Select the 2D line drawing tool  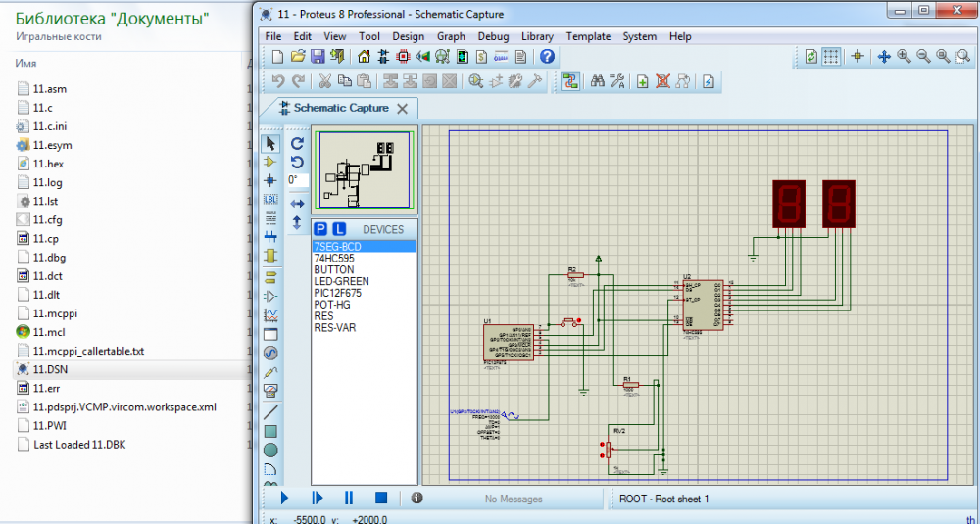270,412
